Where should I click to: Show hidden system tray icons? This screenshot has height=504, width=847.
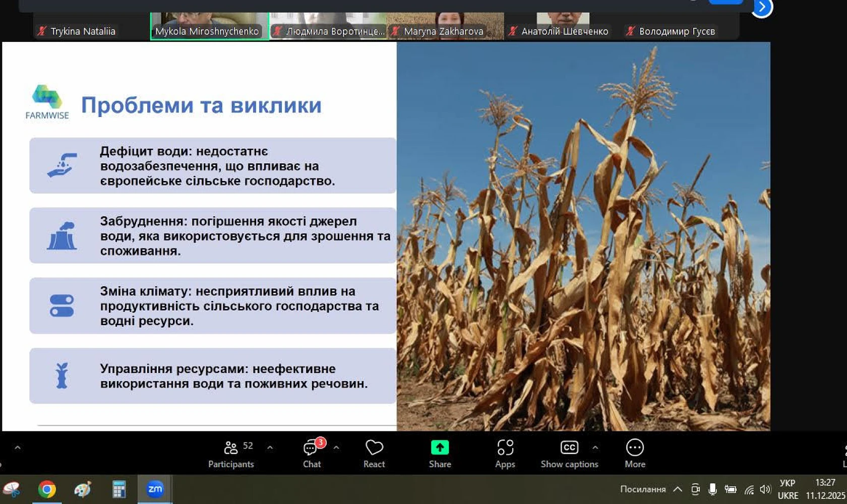pyautogui.click(x=678, y=489)
